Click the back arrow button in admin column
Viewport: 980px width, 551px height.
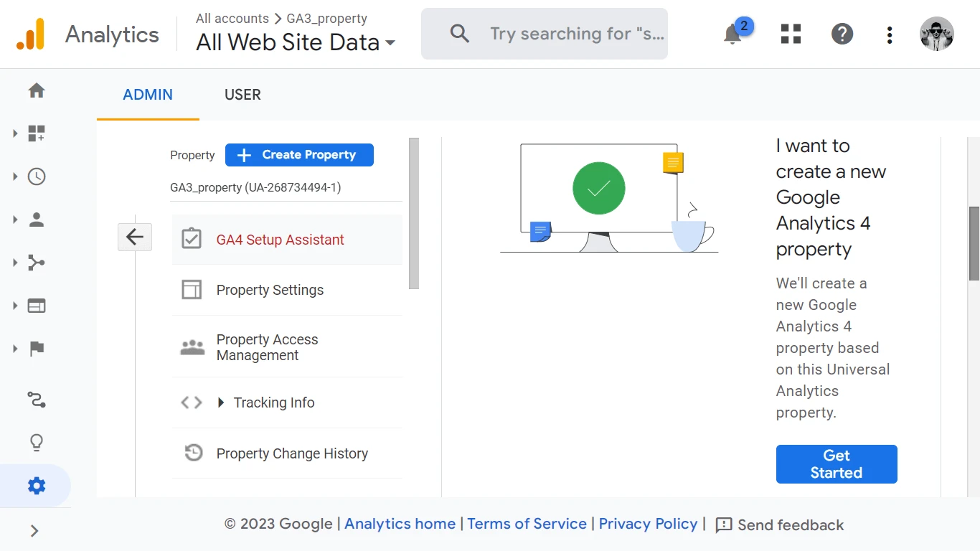pyautogui.click(x=135, y=237)
